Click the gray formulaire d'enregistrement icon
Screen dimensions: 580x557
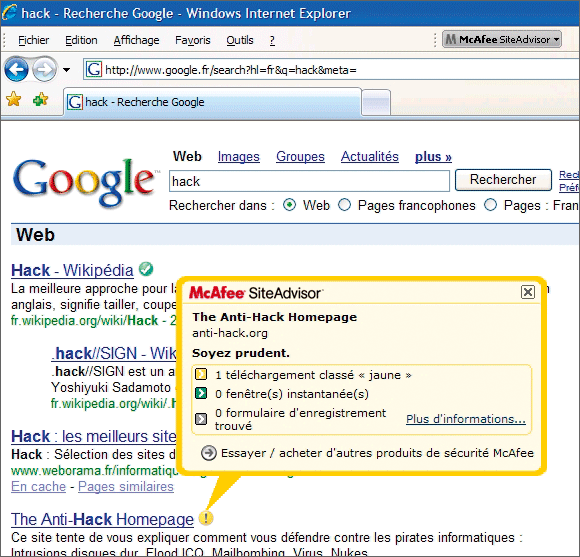201,419
